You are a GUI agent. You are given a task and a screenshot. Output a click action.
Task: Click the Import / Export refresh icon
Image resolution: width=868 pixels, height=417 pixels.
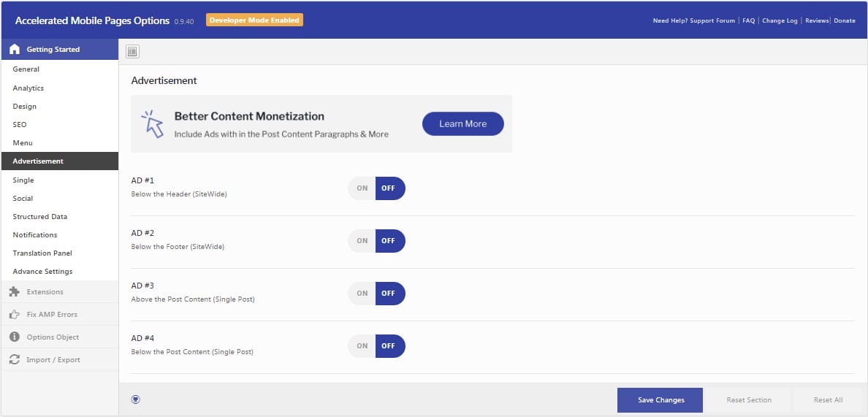tap(14, 360)
